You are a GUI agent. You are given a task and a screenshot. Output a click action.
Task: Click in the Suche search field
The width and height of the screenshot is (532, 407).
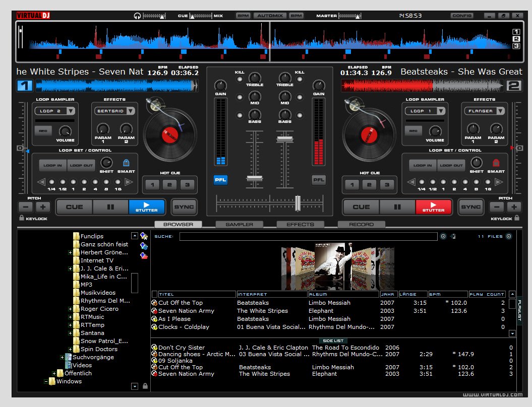pyautogui.click(x=309, y=236)
